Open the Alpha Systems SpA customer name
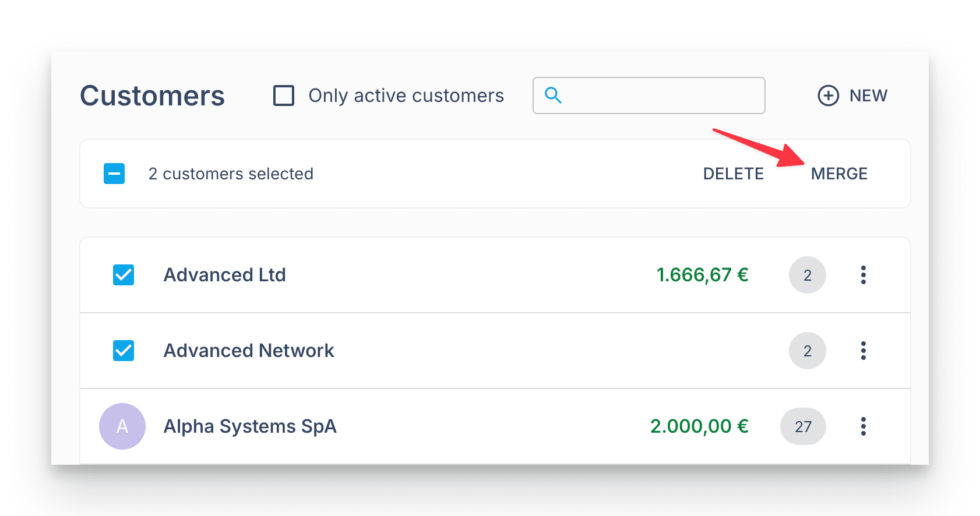The height and width of the screenshot is (516, 980). click(250, 426)
